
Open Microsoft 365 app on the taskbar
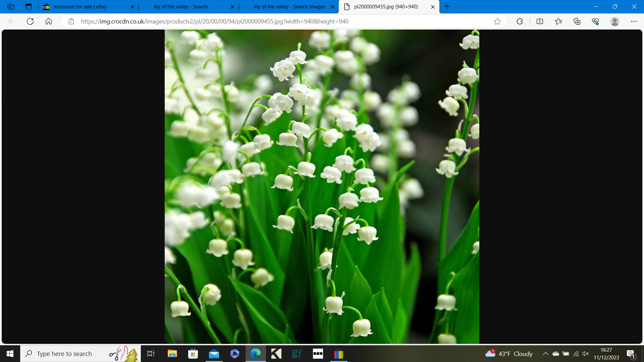point(235,354)
